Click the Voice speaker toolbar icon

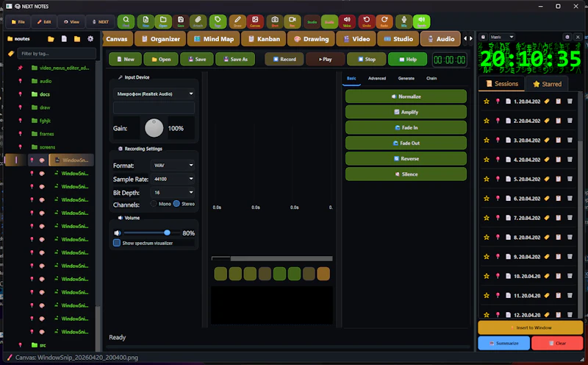pyautogui.click(x=347, y=21)
